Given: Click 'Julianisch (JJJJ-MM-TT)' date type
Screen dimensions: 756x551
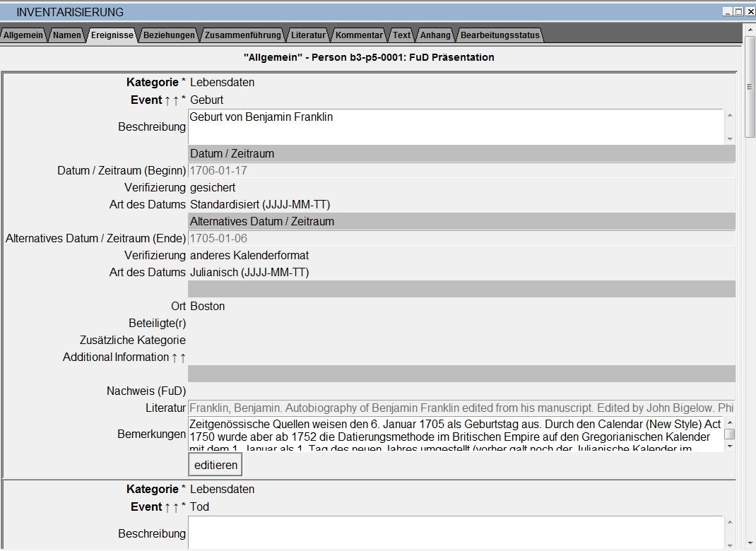Looking at the screenshot, I should (x=249, y=273).
